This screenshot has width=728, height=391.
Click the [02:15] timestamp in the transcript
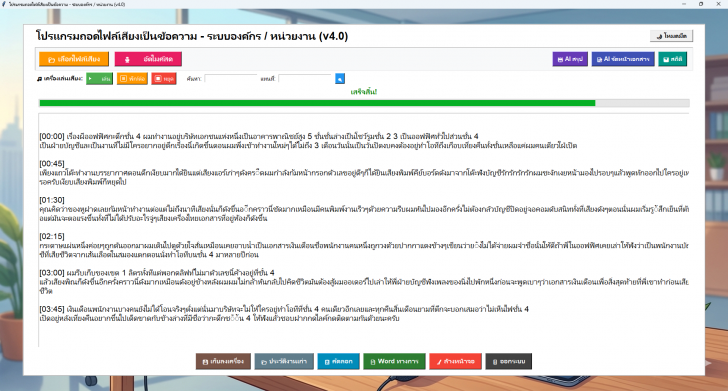(x=52, y=236)
